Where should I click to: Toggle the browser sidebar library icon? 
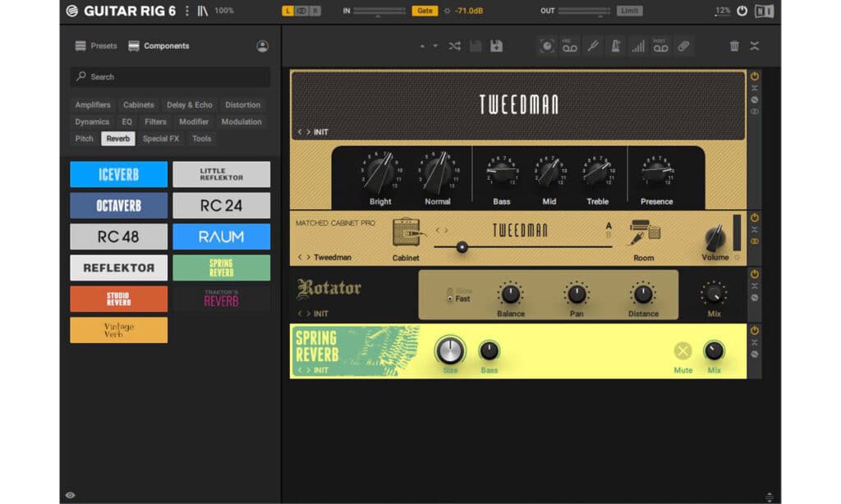click(x=202, y=11)
